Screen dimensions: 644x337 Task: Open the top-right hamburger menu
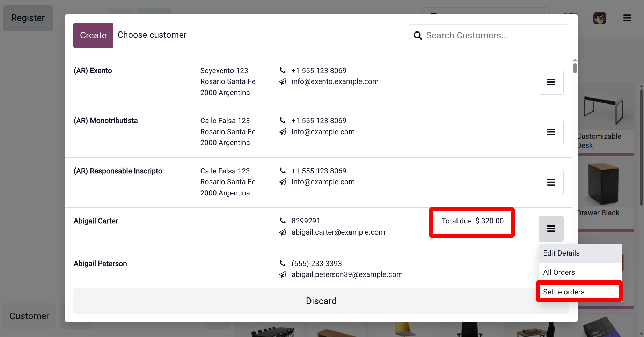click(x=627, y=18)
